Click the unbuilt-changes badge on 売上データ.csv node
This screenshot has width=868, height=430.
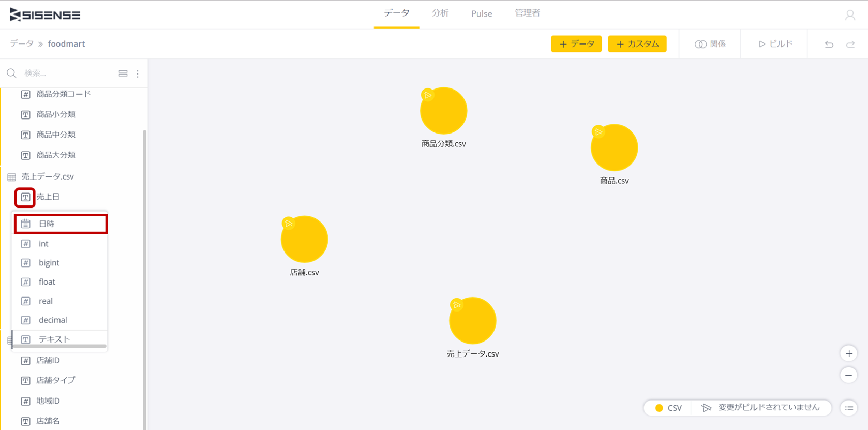pos(456,305)
